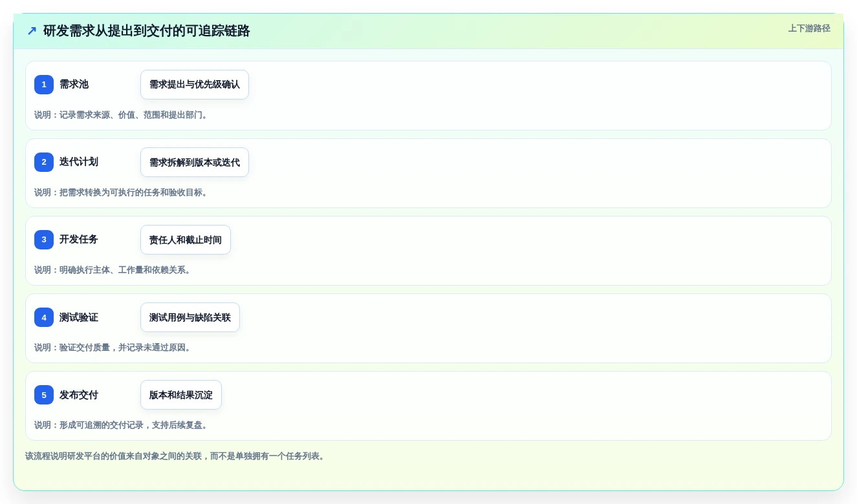Image resolution: width=857 pixels, height=504 pixels.
Task: Open the 需求提出与优先级确认 chip
Action: tap(195, 85)
